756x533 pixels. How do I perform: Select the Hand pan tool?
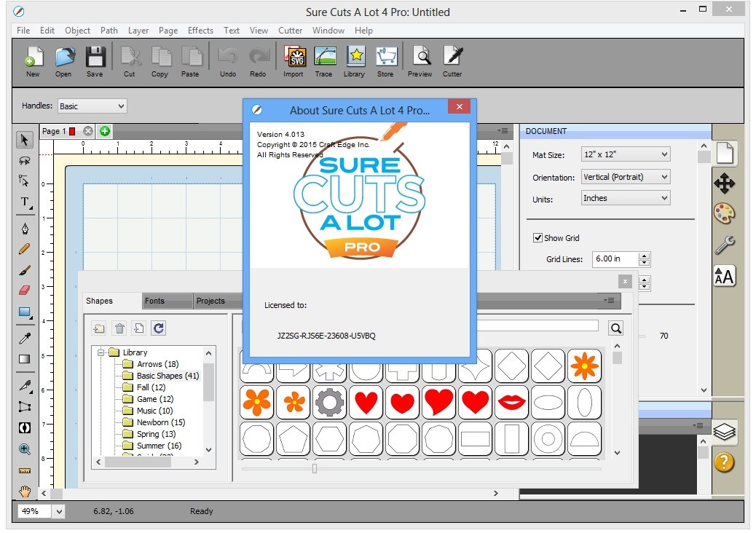(x=25, y=491)
